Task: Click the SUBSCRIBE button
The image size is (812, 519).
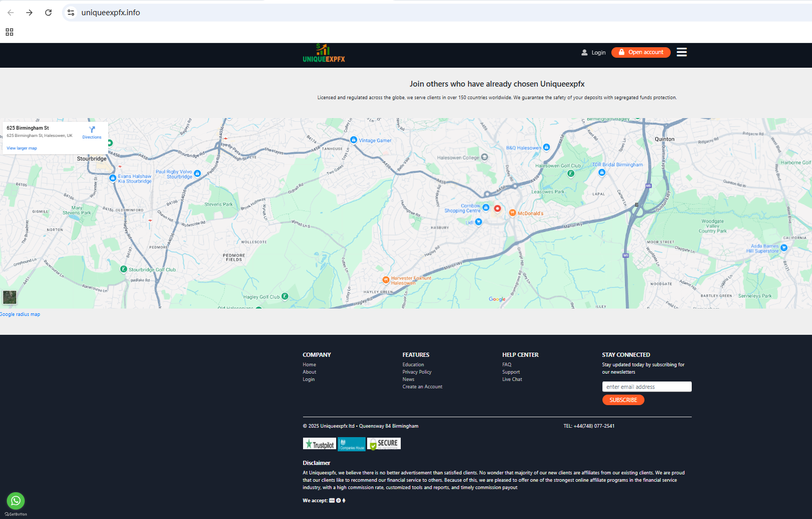Action: tap(623, 400)
